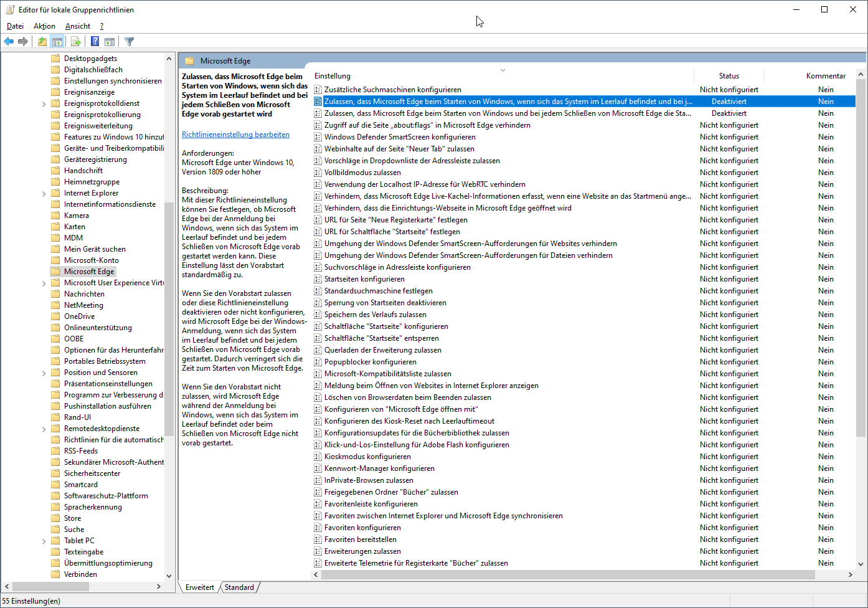Click the policy icon of Erweiterungen zulassen
The height and width of the screenshot is (608, 868).
[x=318, y=551]
